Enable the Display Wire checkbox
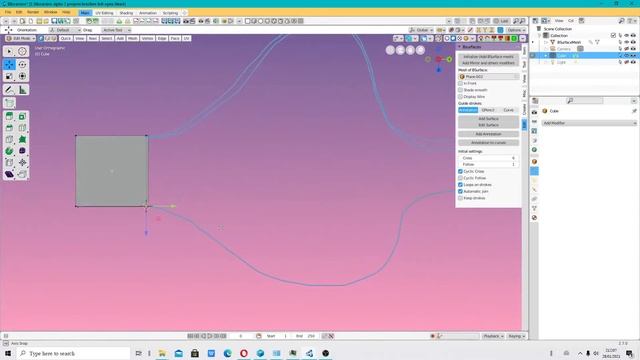The width and height of the screenshot is (640, 360). [x=460, y=97]
